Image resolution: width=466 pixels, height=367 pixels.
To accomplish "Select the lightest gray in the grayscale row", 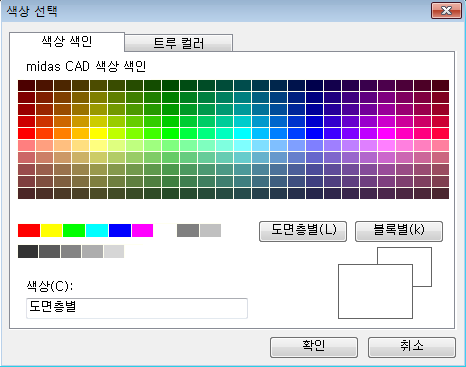I will 114,251.
